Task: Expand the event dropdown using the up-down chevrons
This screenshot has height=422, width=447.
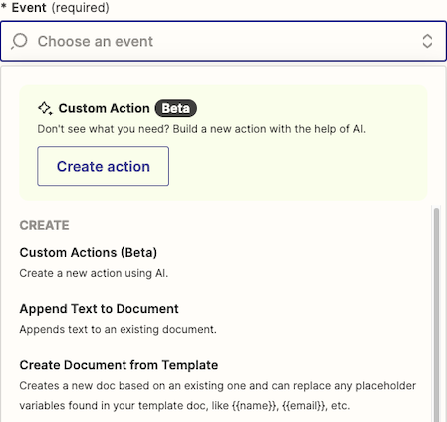Action: coord(427,41)
